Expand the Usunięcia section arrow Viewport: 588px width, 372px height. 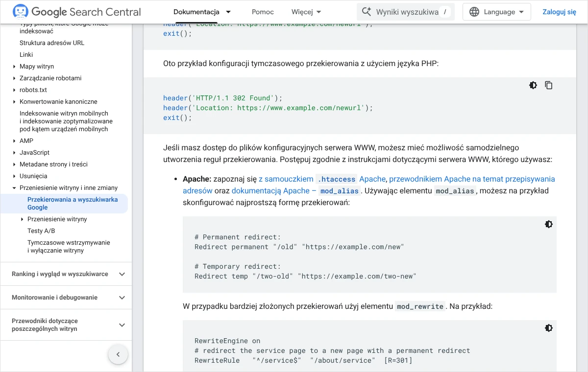14,176
